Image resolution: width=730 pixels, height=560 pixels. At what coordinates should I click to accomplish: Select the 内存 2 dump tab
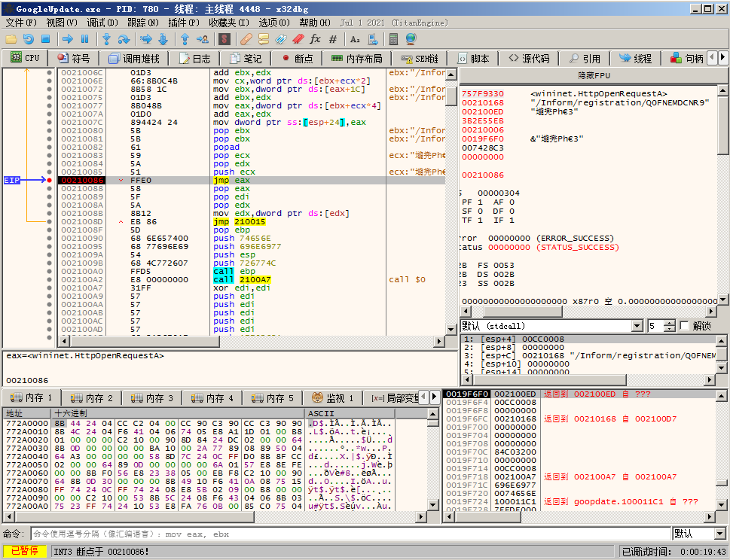(x=91, y=397)
